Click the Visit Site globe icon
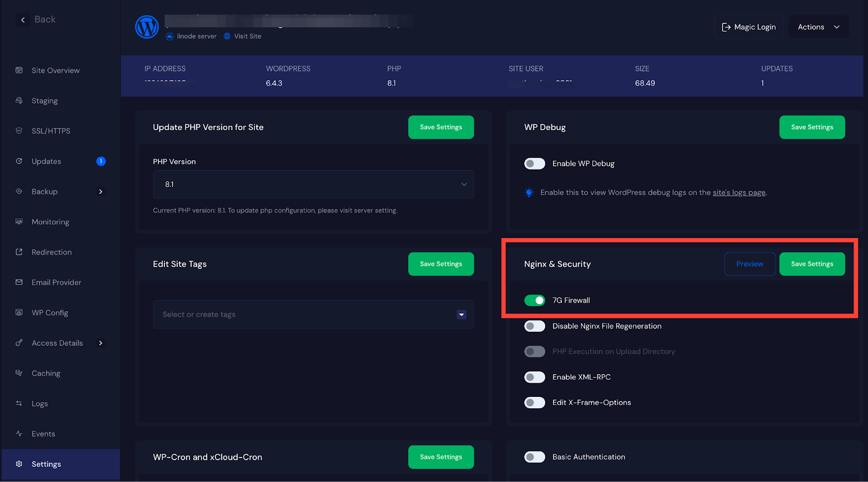Screen dimensions: 868x482 click(x=227, y=36)
